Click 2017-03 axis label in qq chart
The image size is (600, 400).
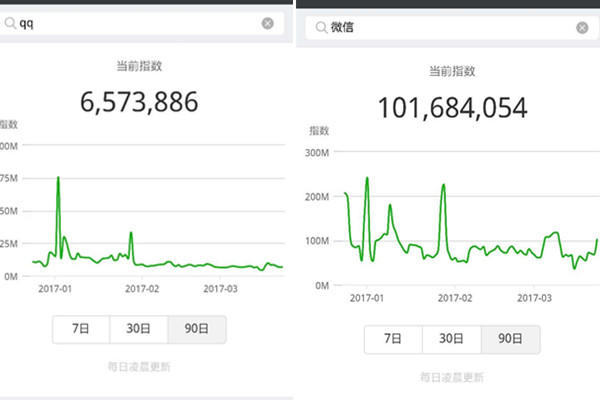pyautogui.click(x=220, y=289)
